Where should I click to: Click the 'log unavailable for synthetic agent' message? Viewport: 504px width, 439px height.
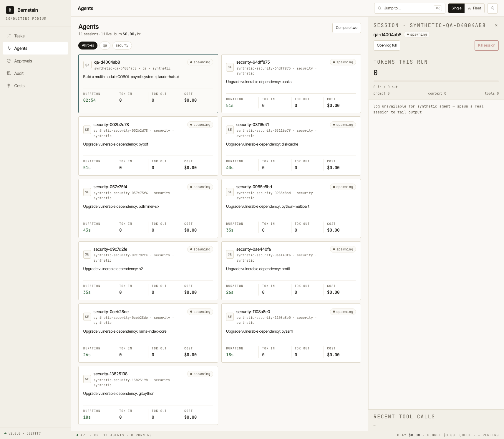coord(428,109)
